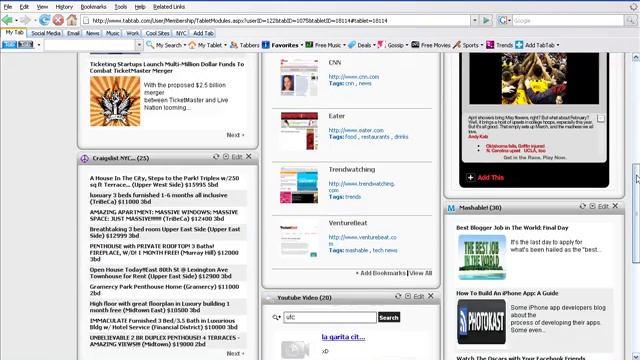Close the Craigslist NYC widget

point(249,157)
